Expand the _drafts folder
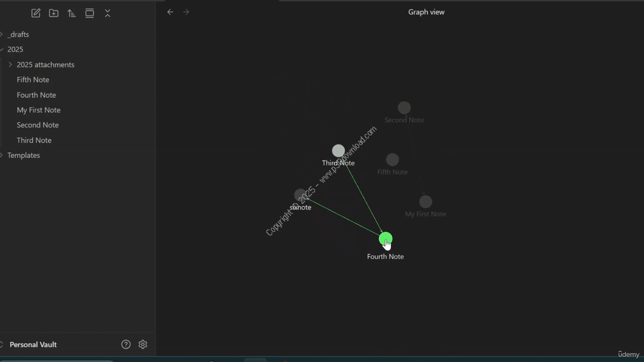Image resolution: width=644 pixels, height=362 pixels. point(3,34)
